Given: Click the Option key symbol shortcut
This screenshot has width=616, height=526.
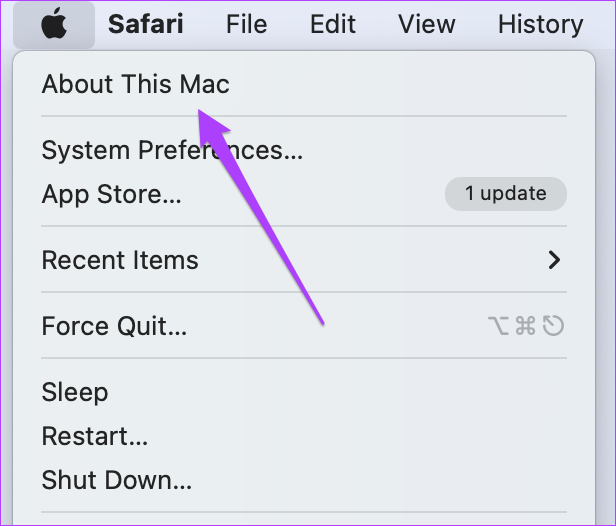Looking at the screenshot, I should (x=499, y=326).
